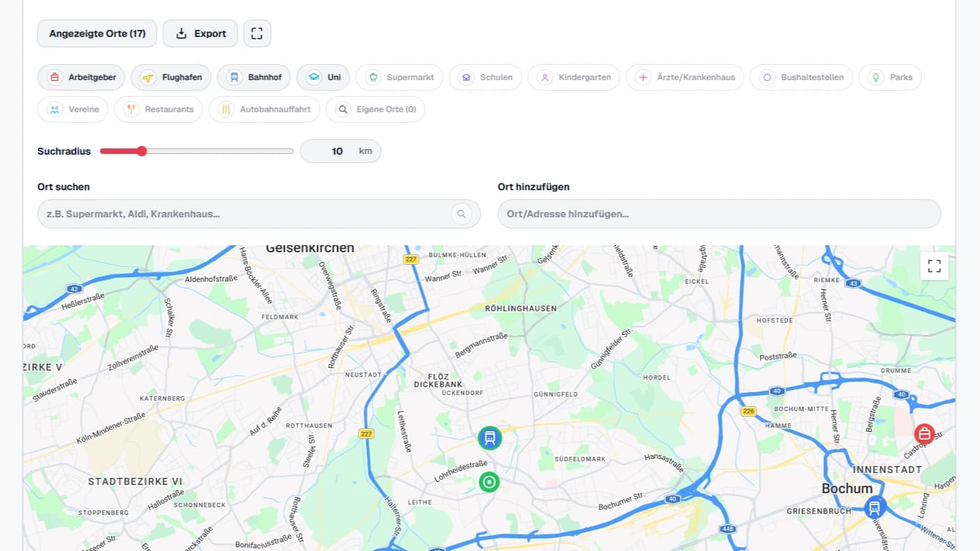Click the Gelsenkirchen label on map
Screen dimensions: 980x551
(310, 249)
